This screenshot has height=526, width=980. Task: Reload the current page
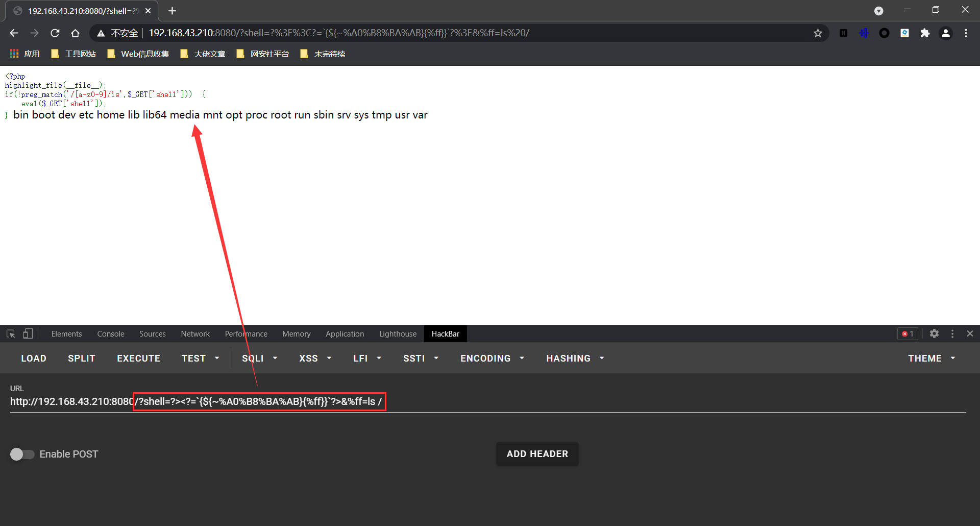[55, 33]
